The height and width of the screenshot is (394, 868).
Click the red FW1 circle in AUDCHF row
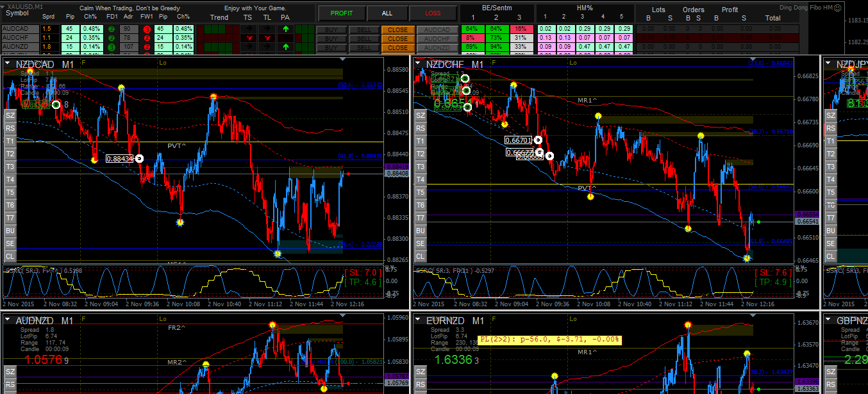pos(147,38)
